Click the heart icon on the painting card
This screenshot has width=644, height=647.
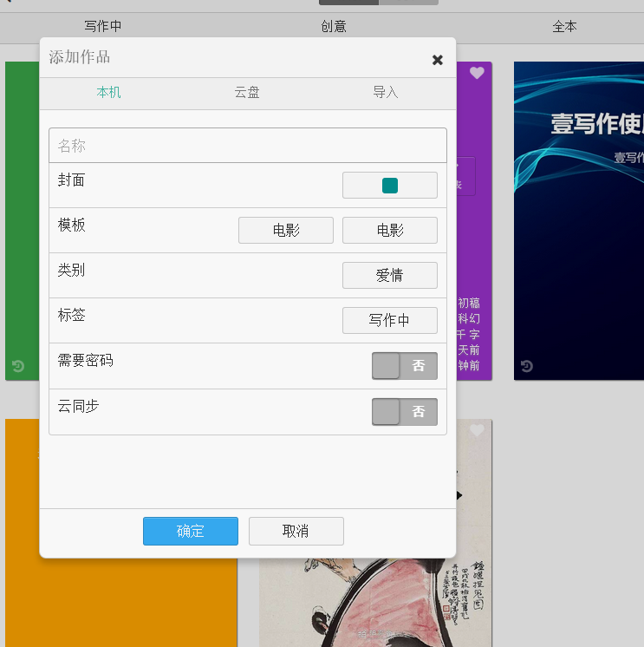coord(477,430)
